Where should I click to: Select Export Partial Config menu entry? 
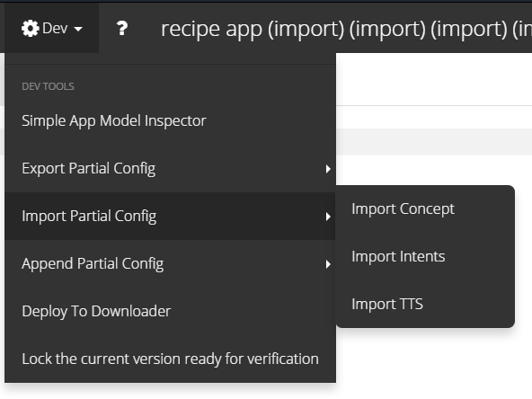89,168
